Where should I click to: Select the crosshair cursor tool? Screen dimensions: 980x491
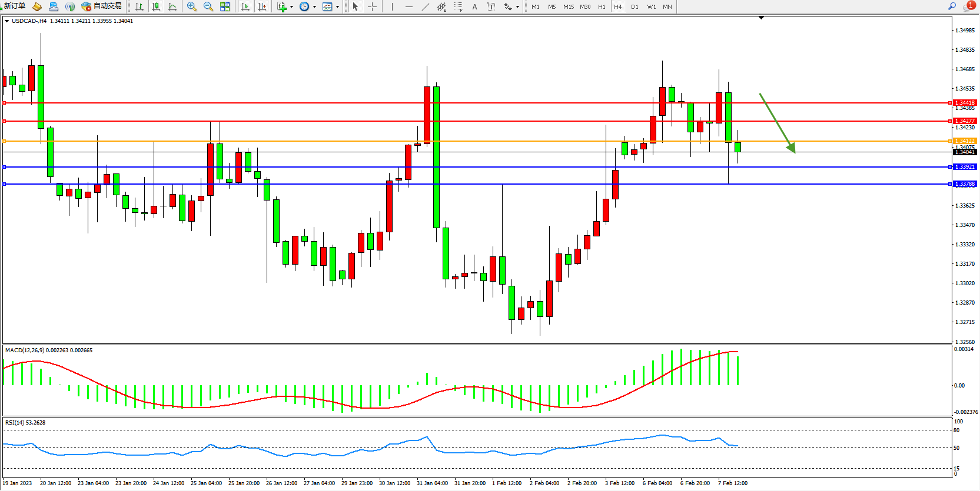pyautogui.click(x=372, y=6)
